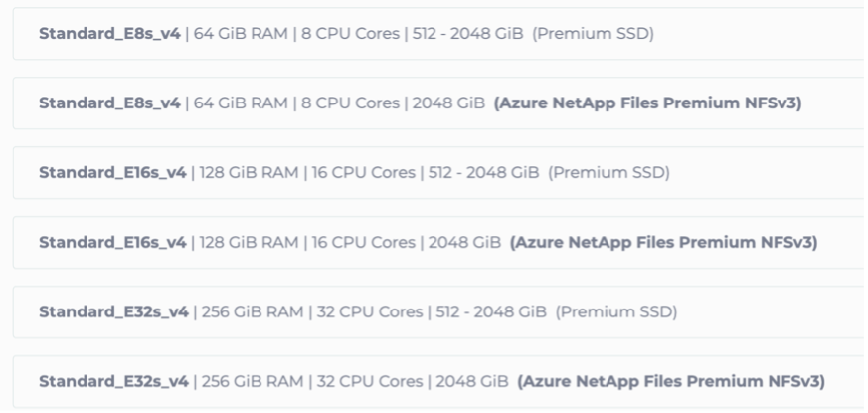Click the NetApp Files Premium NFSv3 label for E8s_v4
868x413 pixels.
[x=647, y=103]
